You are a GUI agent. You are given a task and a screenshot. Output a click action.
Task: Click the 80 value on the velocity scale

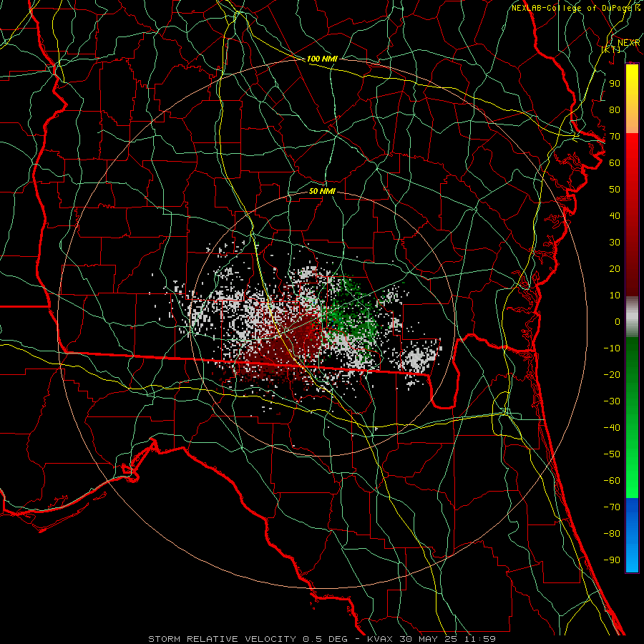(615, 109)
